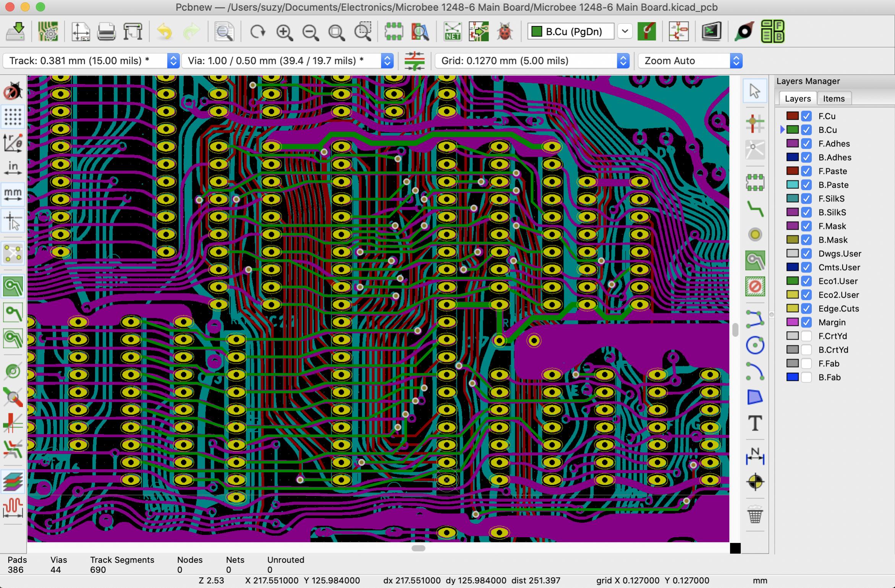895x588 pixels.
Task: Select the arrow selection tool
Action: click(x=755, y=91)
